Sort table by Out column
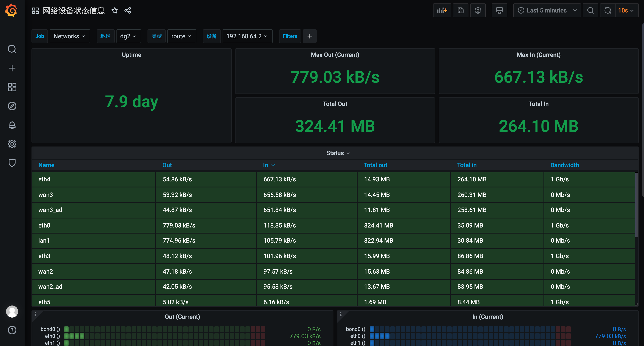The height and width of the screenshot is (346, 644). (x=167, y=165)
